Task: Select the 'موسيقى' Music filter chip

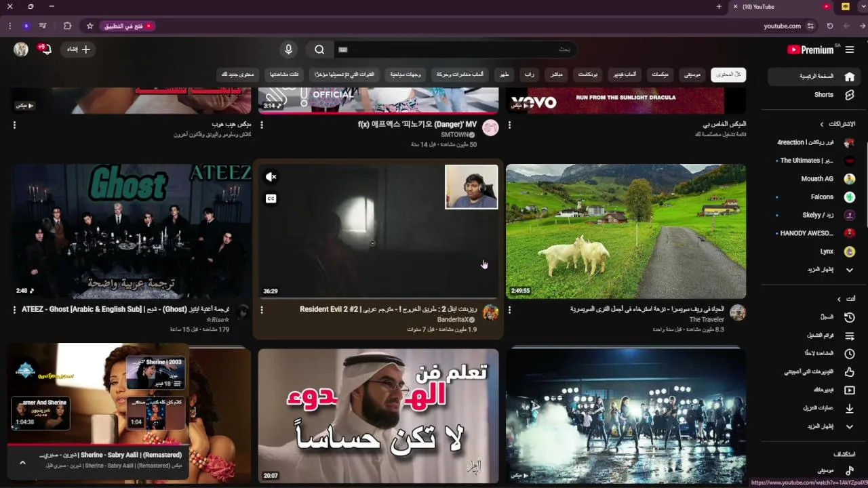Action: [x=692, y=75]
